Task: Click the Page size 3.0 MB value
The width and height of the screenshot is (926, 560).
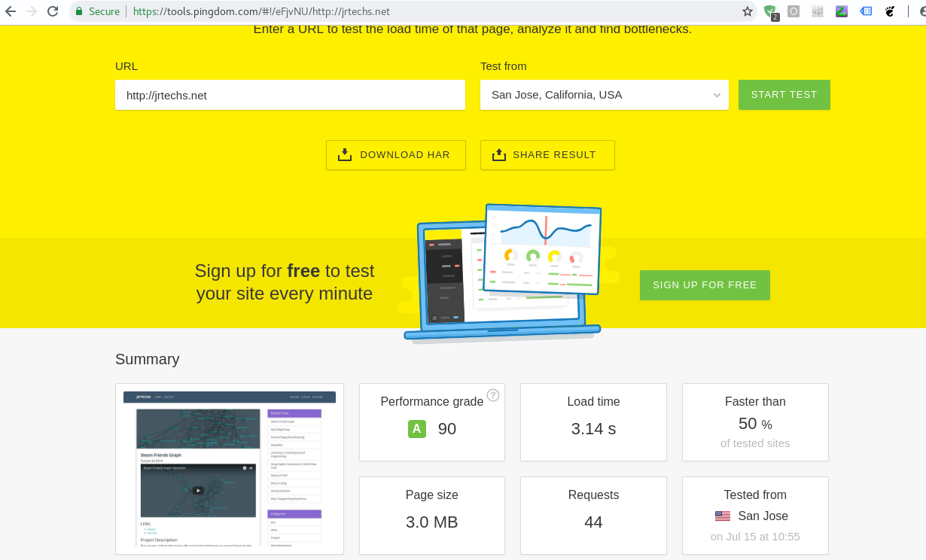Action: 432,522
